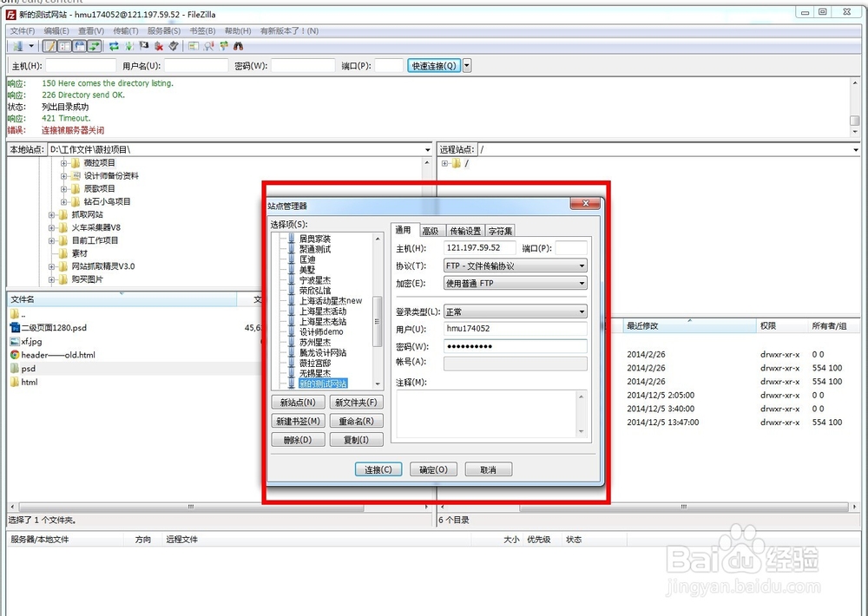Select the 二级页面1280.psd file
This screenshot has height=616, width=868.
pos(54,328)
